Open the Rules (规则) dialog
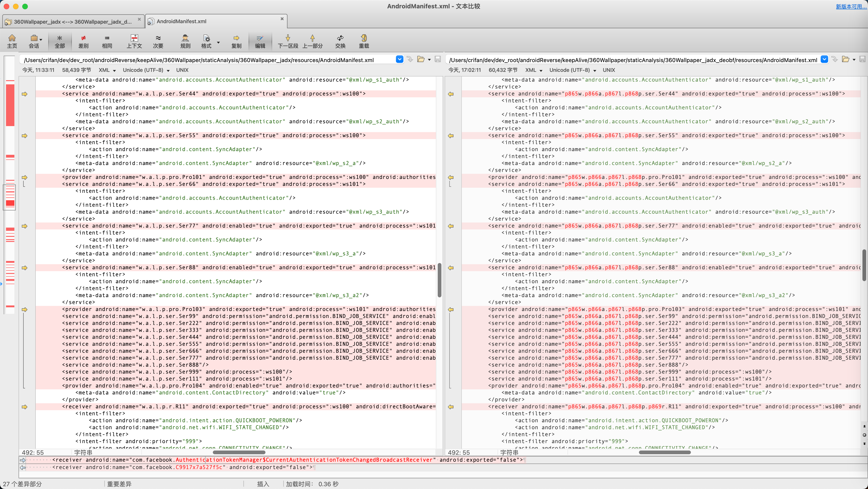The image size is (868, 489). (185, 41)
